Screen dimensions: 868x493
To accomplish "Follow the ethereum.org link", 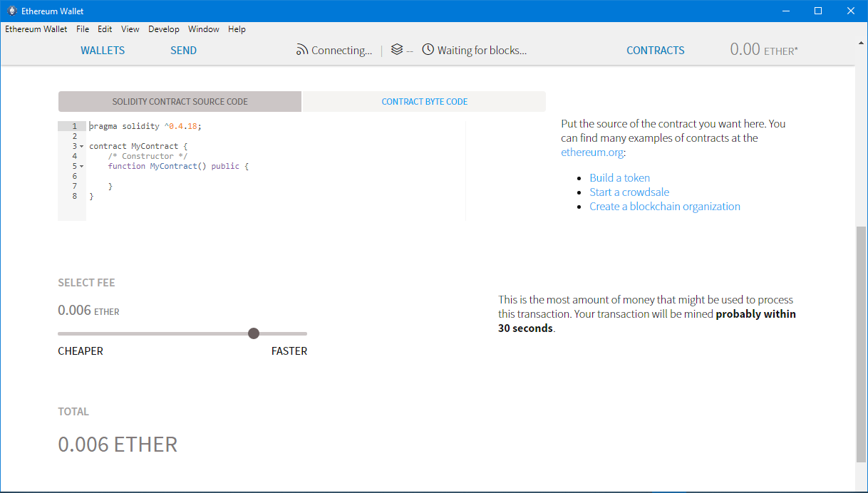I will click(592, 152).
